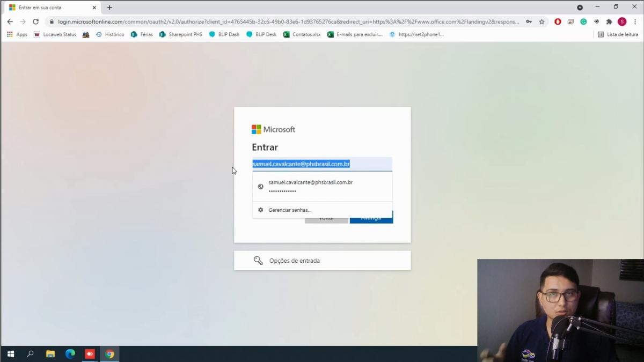Click the cast/media extension icon
This screenshot has width=644, height=362.
(570, 22)
